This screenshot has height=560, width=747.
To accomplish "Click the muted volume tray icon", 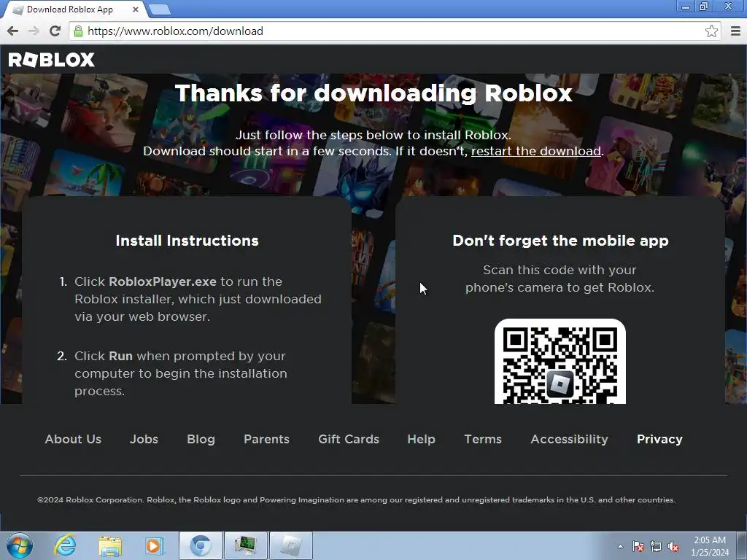I will pyautogui.click(x=673, y=546).
